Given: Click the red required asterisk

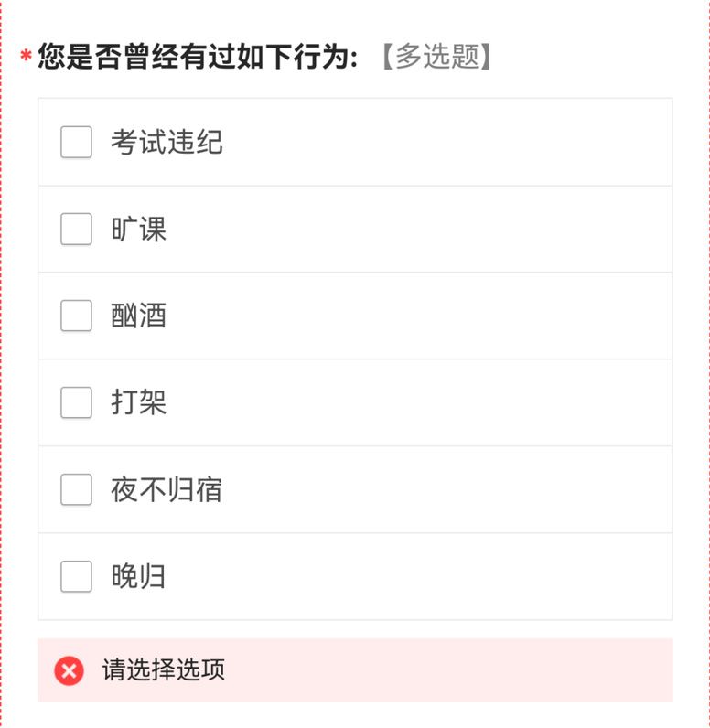Looking at the screenshot, I should [26, 59].
